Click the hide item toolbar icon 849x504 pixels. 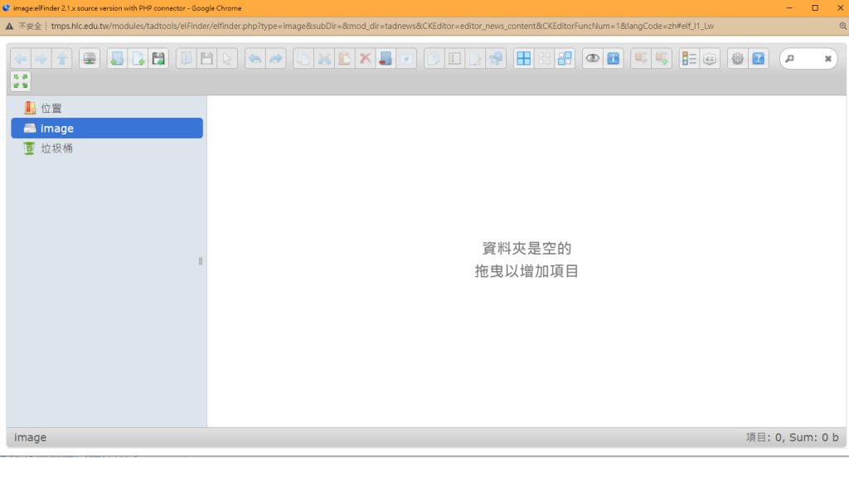[x=406, y=59]
